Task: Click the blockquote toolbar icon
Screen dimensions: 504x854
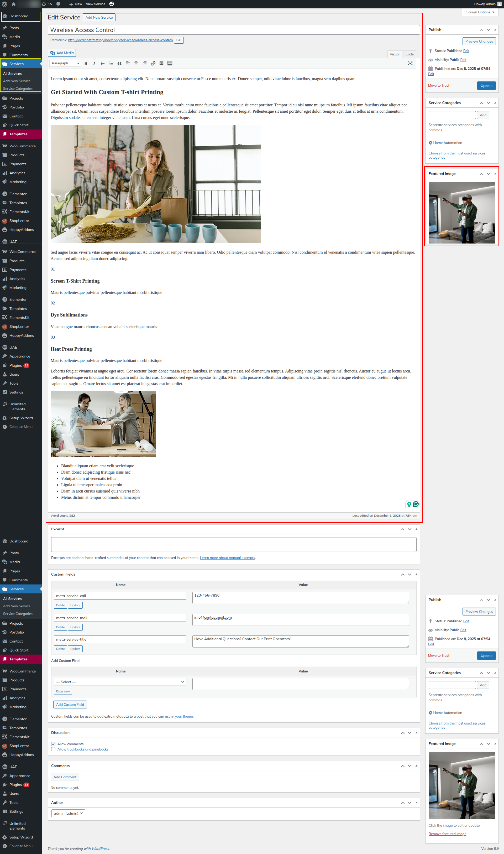Action: point(119,64)
